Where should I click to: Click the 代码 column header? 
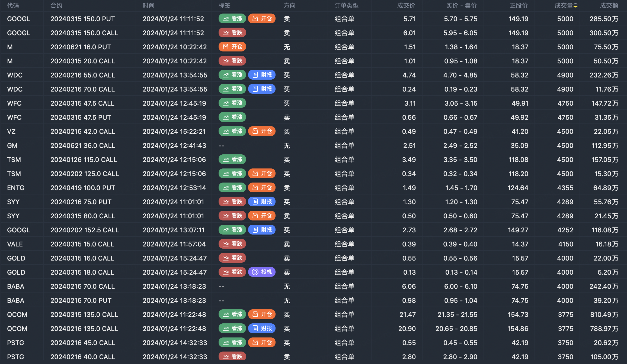13,6
